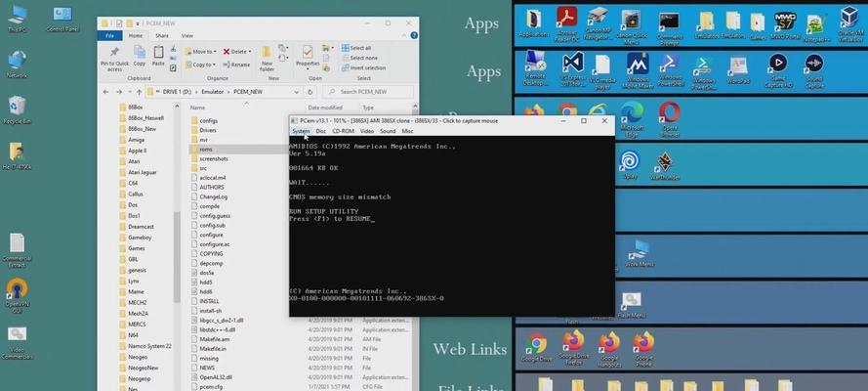The width and height of the screenshot is (868, 391).
Task: Open Oracle VM VirtualBox shortcut
Action: coord(850,23)
